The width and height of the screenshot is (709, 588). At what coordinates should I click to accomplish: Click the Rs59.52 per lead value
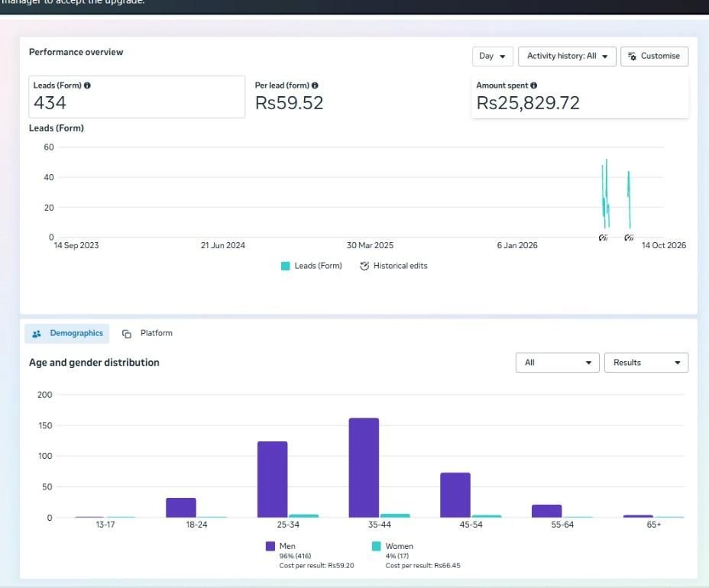tap(290, 103)
